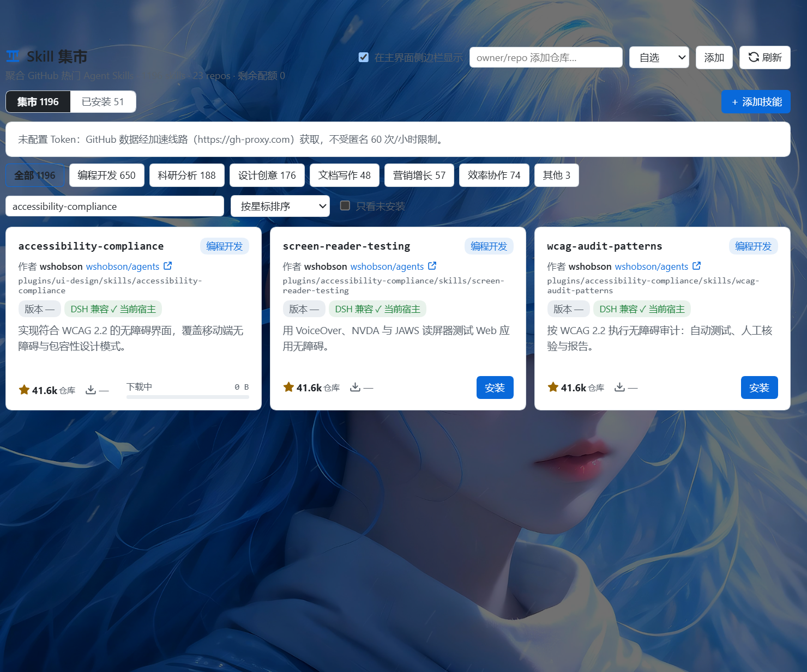Open the 自选 dropdown
The image size is (807, 672).
pyautogui.click(x=659, y=57)
